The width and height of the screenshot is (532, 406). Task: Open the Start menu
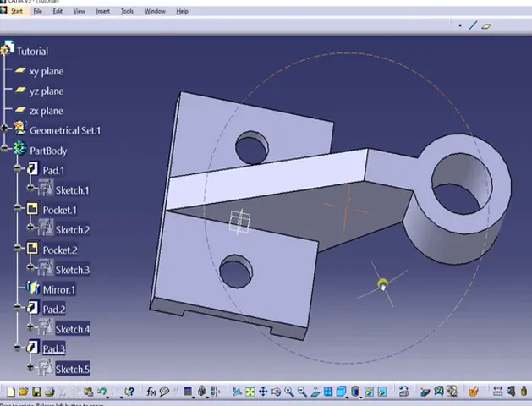16,11
